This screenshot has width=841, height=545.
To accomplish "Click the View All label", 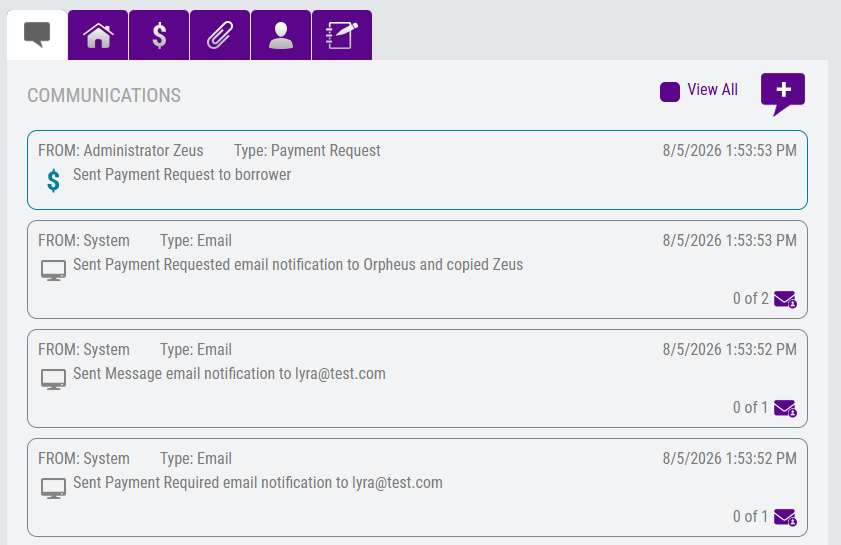I will pos(712,90).
